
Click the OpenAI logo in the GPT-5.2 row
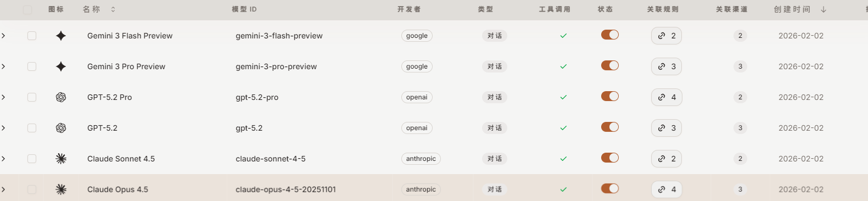click(x=61, y=128)
